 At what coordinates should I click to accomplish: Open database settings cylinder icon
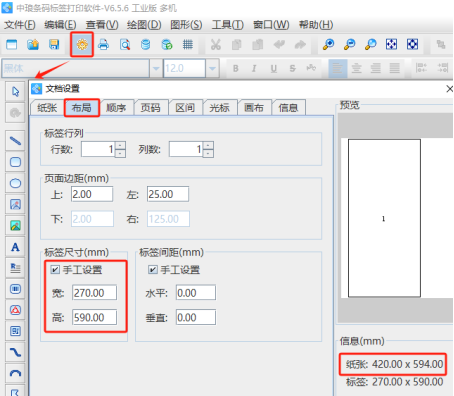[x=146, y=44]
